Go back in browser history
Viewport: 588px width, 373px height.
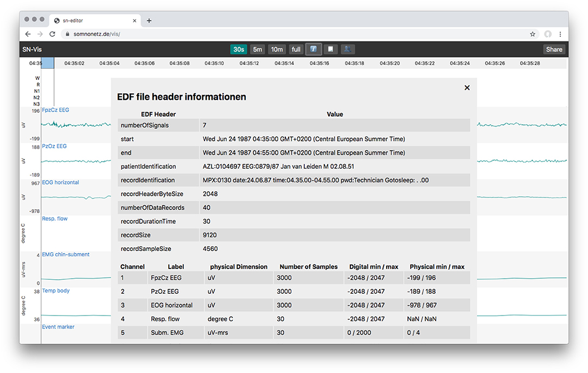pyautogui.click(x=28, y=34)
